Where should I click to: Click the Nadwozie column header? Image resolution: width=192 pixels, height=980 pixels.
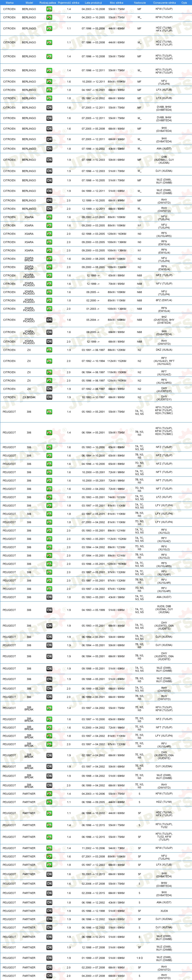[x=139, y=3]
